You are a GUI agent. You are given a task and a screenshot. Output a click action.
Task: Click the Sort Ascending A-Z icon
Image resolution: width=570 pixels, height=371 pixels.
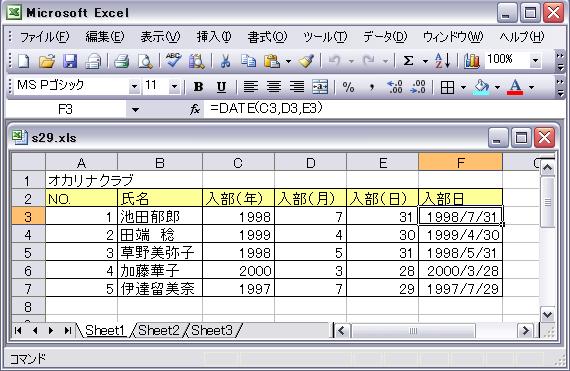442,61
